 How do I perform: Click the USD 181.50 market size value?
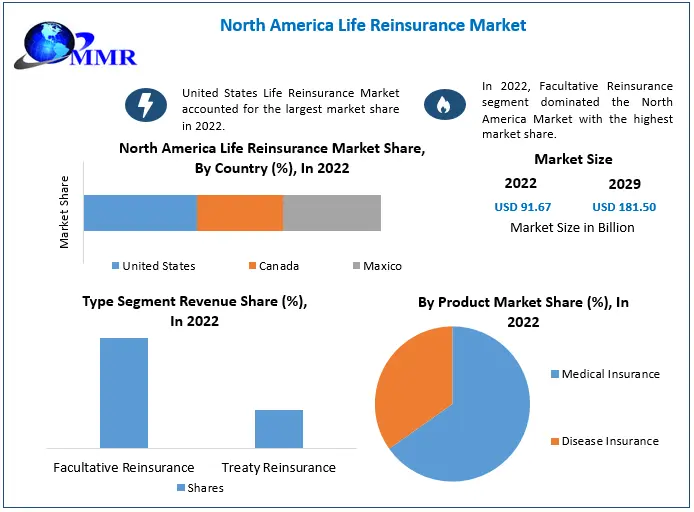(x=624, y=207)
